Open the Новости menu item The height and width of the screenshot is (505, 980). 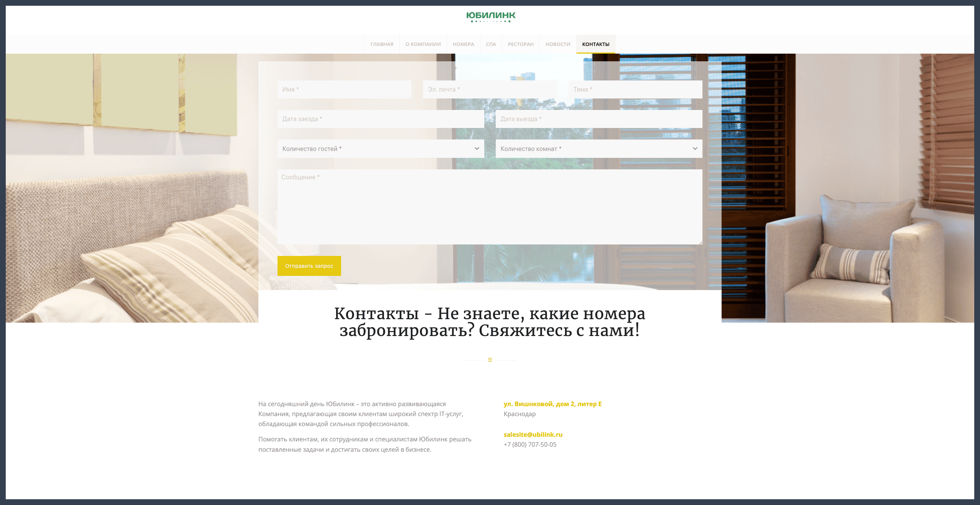pyautogui.click(x=558, y=44)
